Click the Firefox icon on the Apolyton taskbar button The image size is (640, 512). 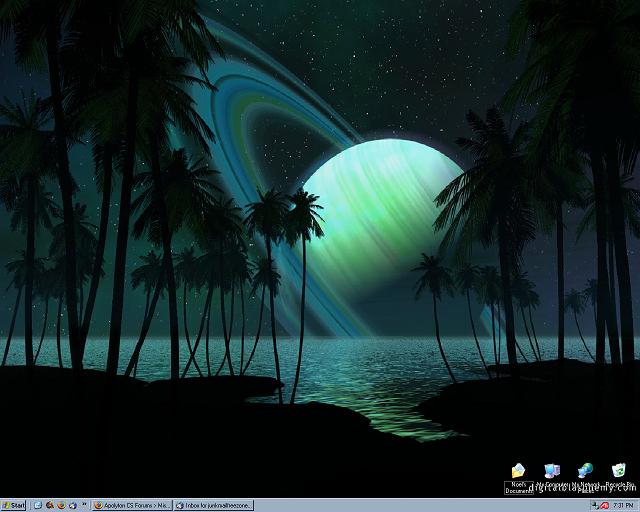point(98,506)
